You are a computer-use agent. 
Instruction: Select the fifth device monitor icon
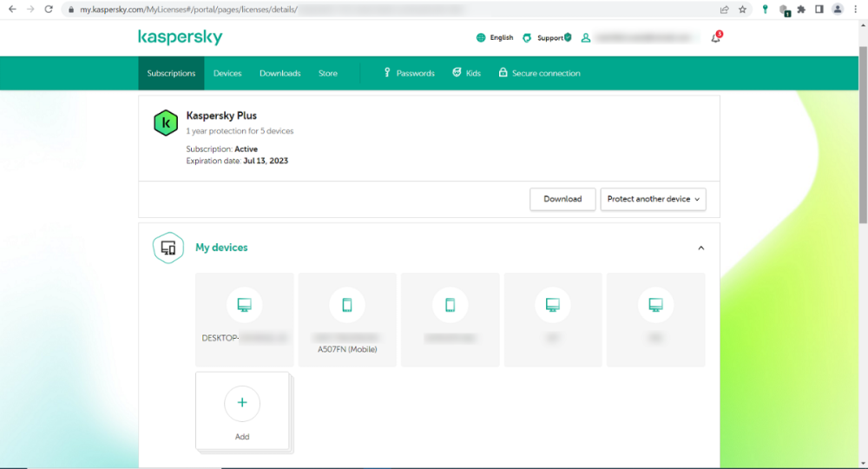pyautogui.click(x=655, y=305)
